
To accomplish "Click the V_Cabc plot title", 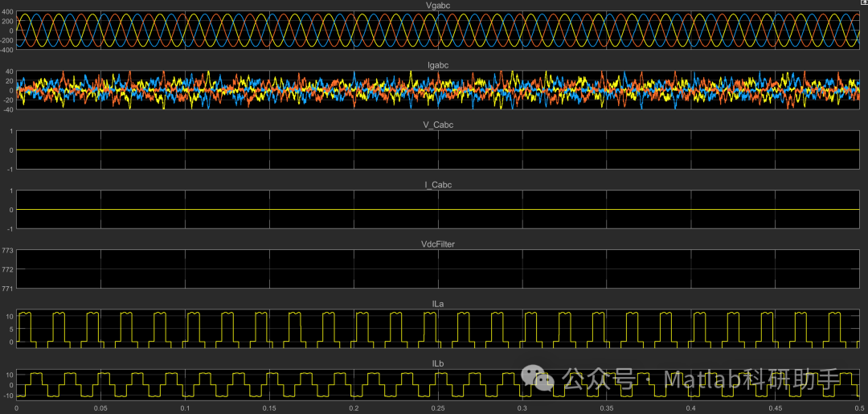I will pos(438,125).
